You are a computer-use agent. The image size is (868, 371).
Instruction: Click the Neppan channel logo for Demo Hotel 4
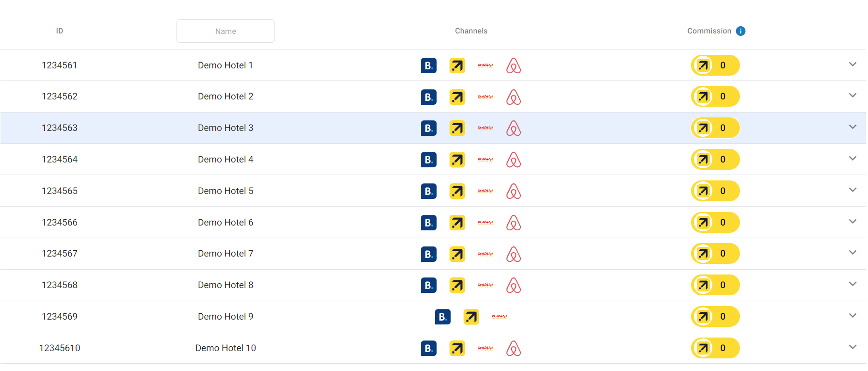tap(485, 160)
